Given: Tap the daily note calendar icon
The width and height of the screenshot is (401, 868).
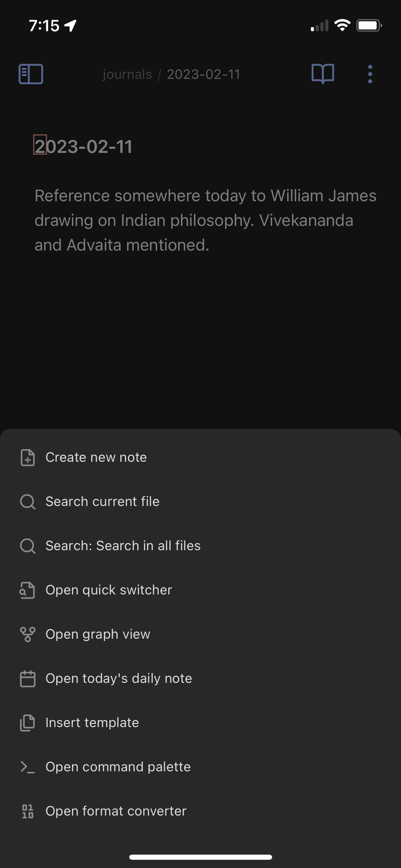Looking at the screenshot, I should click(28, 678).
